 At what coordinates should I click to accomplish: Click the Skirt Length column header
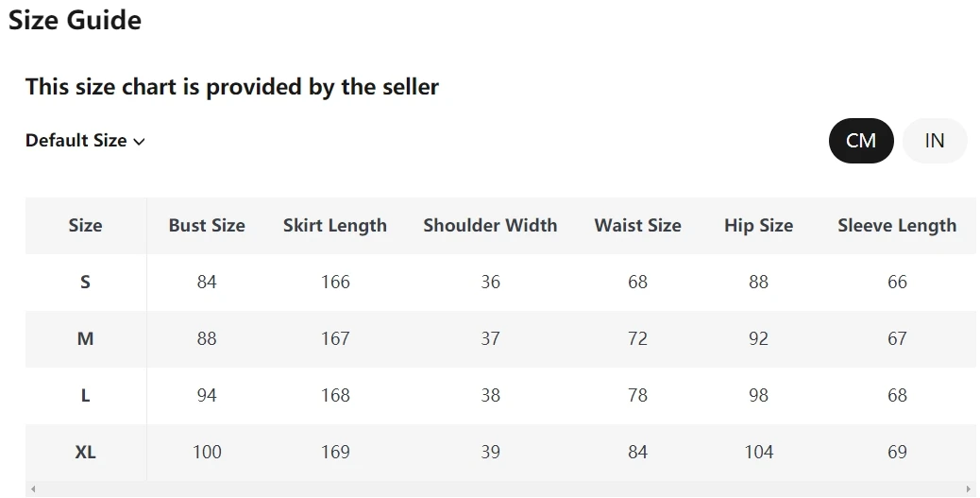(335, 226)
